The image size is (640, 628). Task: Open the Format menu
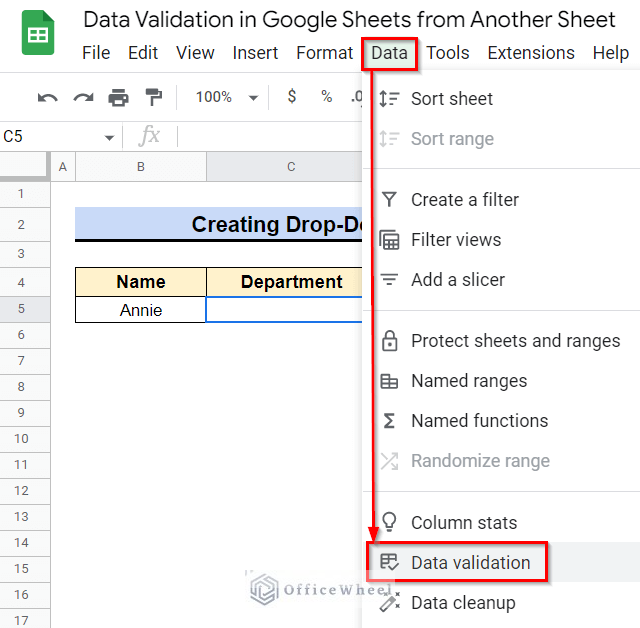point(324,53)
